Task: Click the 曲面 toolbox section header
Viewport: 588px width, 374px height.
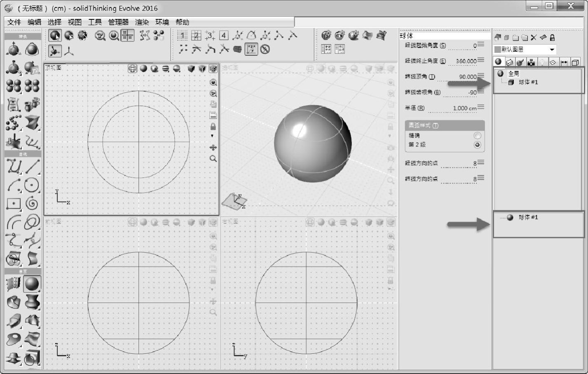Action: [23, 271]
